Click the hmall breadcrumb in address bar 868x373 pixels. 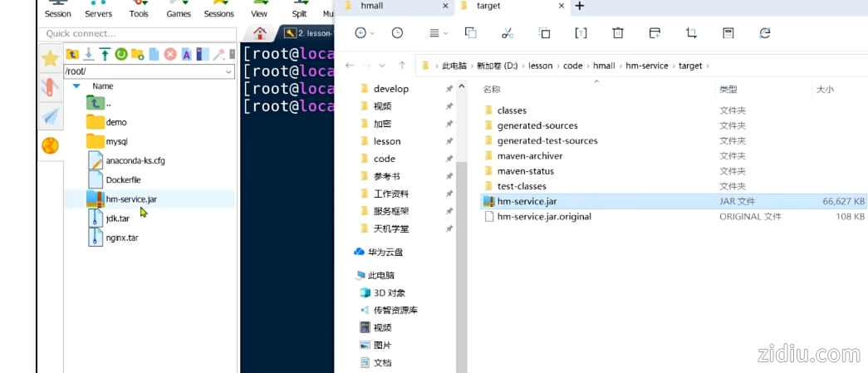click(604, 66)
